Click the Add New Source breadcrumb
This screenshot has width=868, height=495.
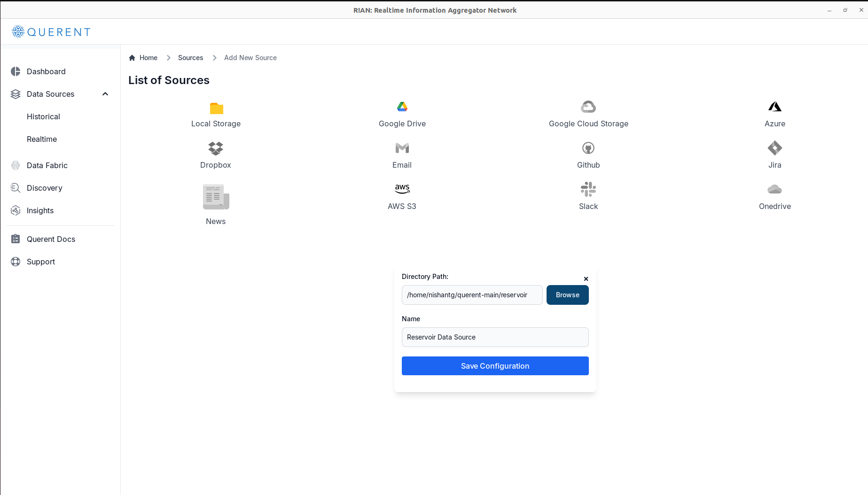[x=250, y=58]
